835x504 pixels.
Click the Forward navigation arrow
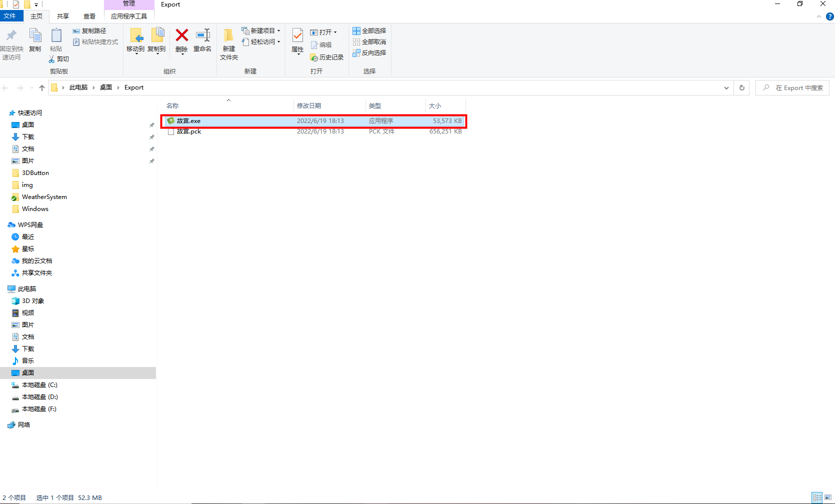coord(20,88)
